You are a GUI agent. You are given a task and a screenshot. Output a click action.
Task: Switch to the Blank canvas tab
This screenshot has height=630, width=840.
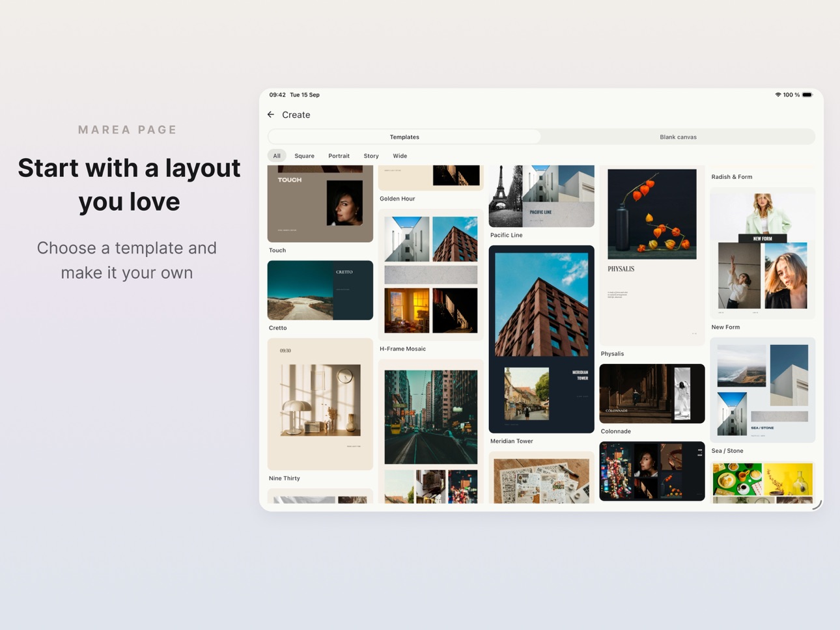(678, 137)
